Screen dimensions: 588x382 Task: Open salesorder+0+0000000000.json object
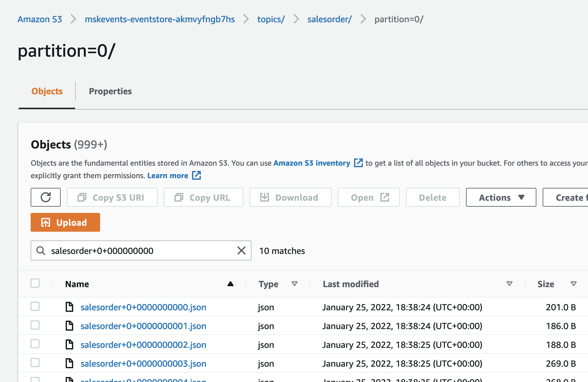(143, 307)
